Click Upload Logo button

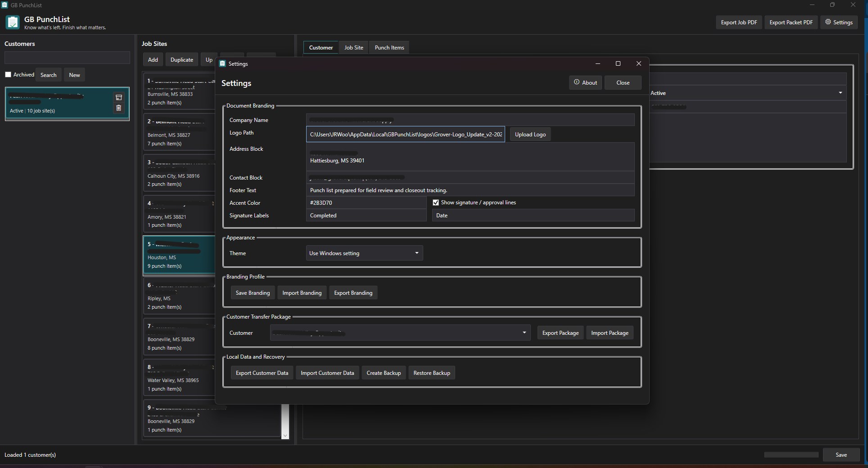point(530,135)
